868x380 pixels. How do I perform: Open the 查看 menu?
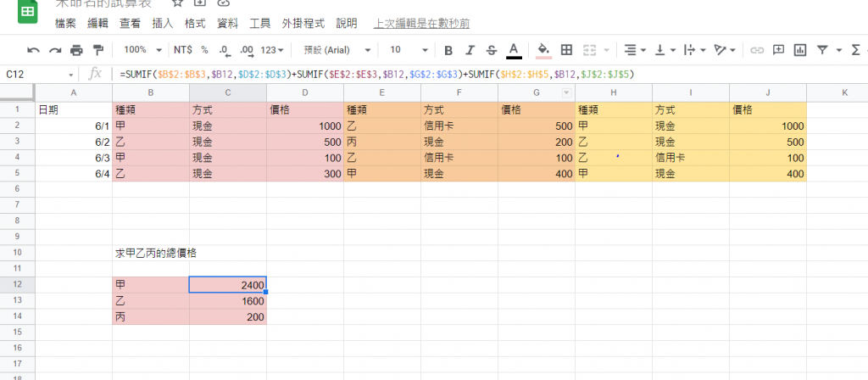point(130,24)
